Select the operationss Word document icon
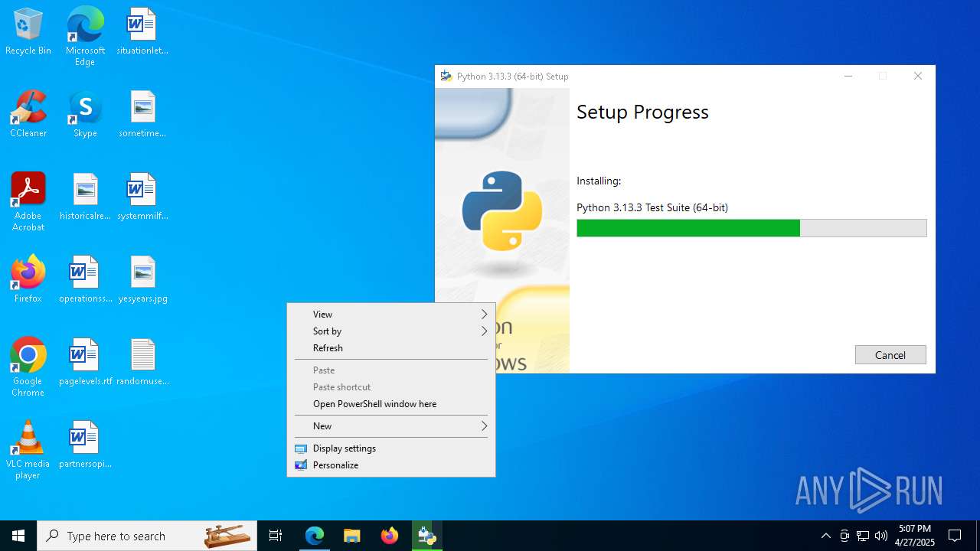The image size is (980, 551). click(85, 280)
